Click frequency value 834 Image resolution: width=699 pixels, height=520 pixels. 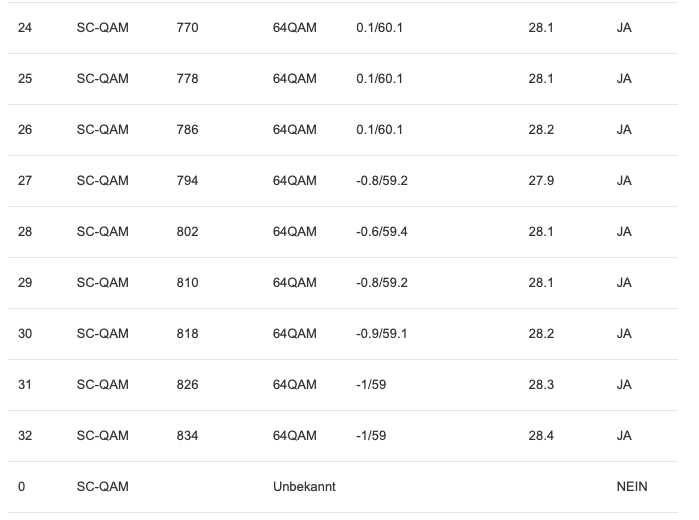[x=187, y=436]
